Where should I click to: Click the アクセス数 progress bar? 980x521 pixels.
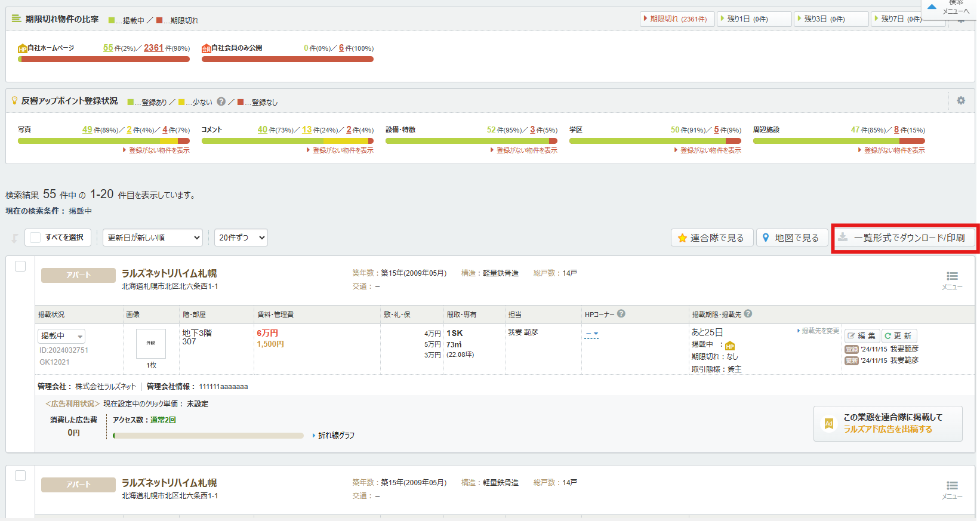coord(208,436)
